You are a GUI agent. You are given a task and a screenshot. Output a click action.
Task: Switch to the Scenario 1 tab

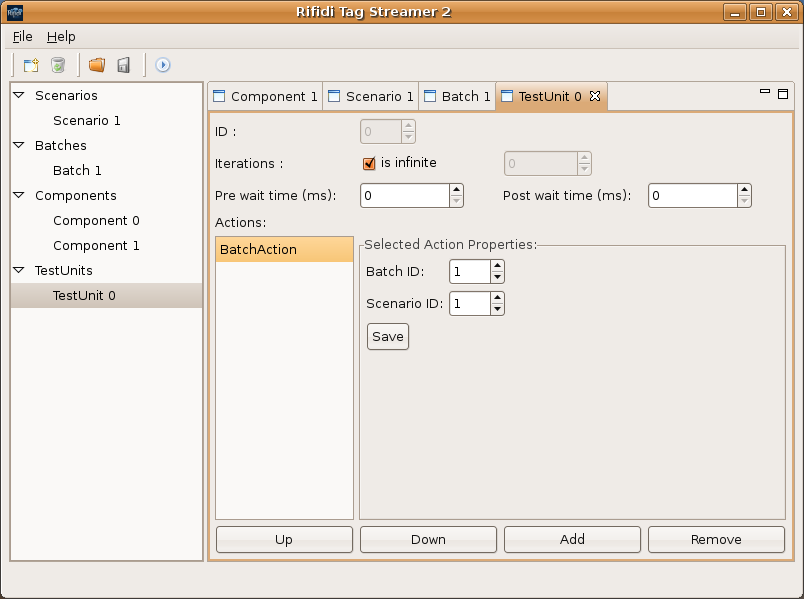(370, 96)
